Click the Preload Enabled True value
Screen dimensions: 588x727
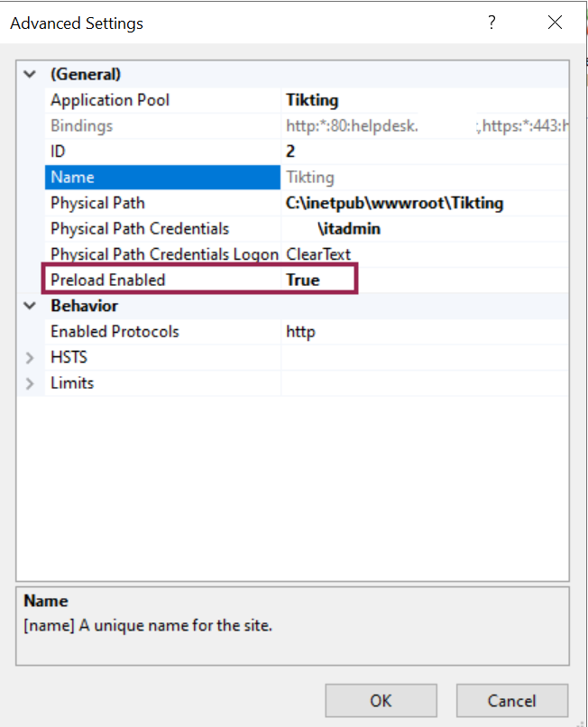pos(302,280)
